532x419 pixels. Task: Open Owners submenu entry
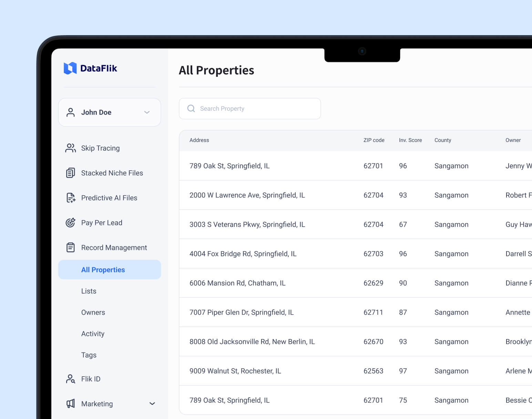coord(93,313)
